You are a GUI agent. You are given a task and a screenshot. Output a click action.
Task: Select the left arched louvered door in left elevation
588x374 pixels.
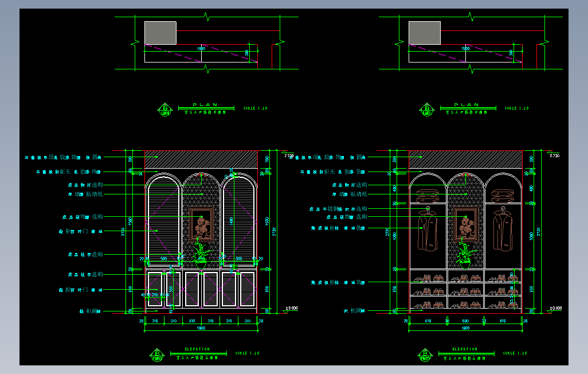(x=163, y=220)
